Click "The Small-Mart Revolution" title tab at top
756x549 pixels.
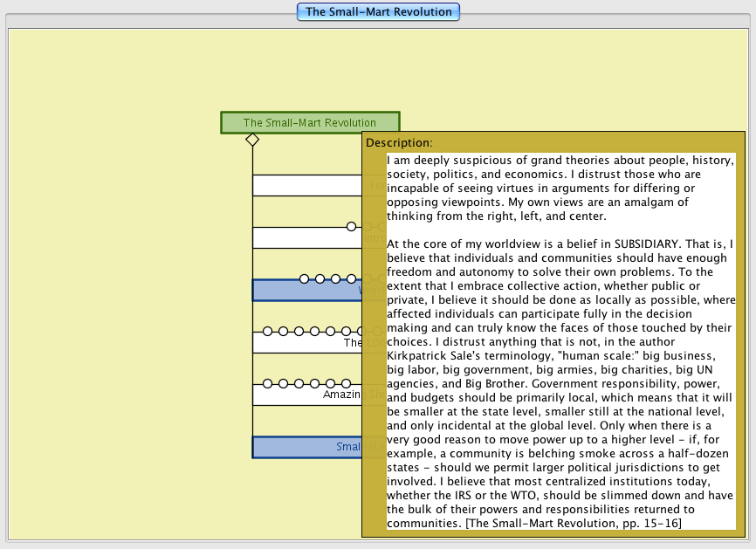click(x=378, y=12)
